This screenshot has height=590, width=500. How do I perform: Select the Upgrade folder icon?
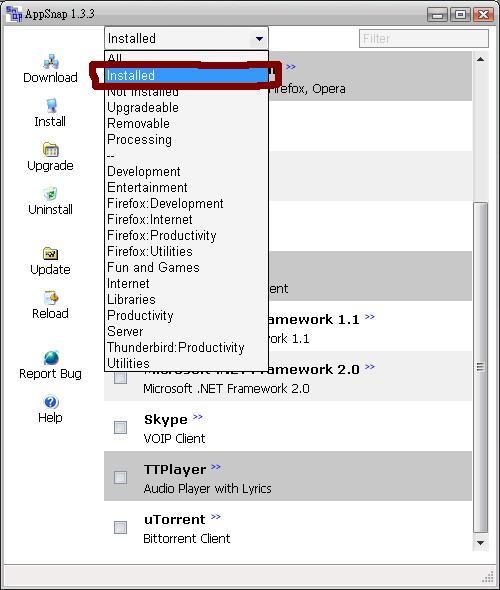[x=51, y=150]
